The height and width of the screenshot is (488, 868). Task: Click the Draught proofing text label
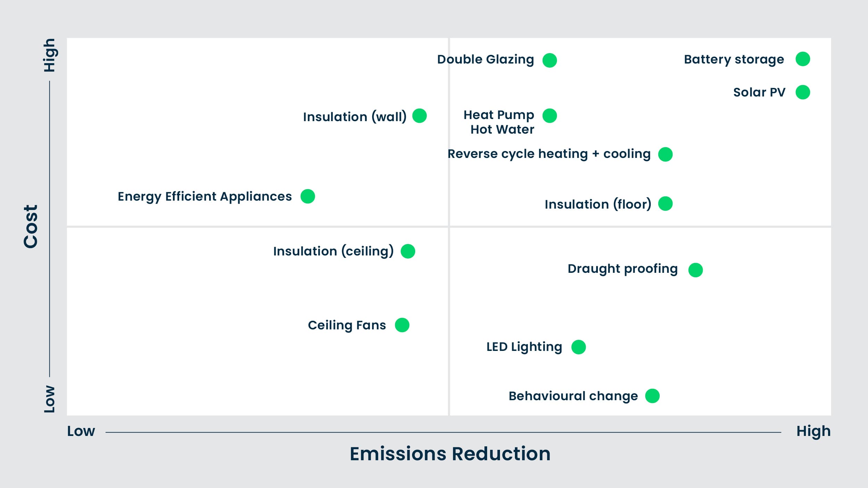point(623,269)
